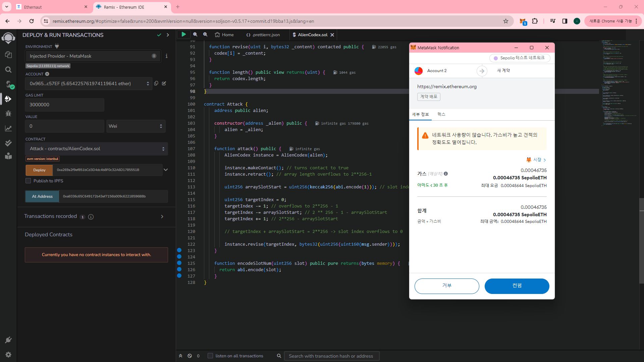The width and height of the screenshot is (644, 362).
Task: Click editor vertical scrollbar thumb
Action: coord(641,241)
